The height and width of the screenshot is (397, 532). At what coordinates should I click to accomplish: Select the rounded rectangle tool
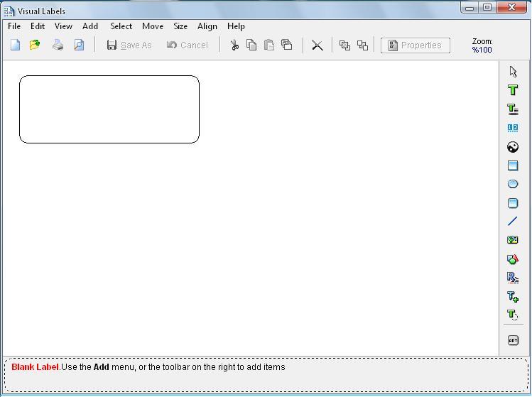point(513,203)
